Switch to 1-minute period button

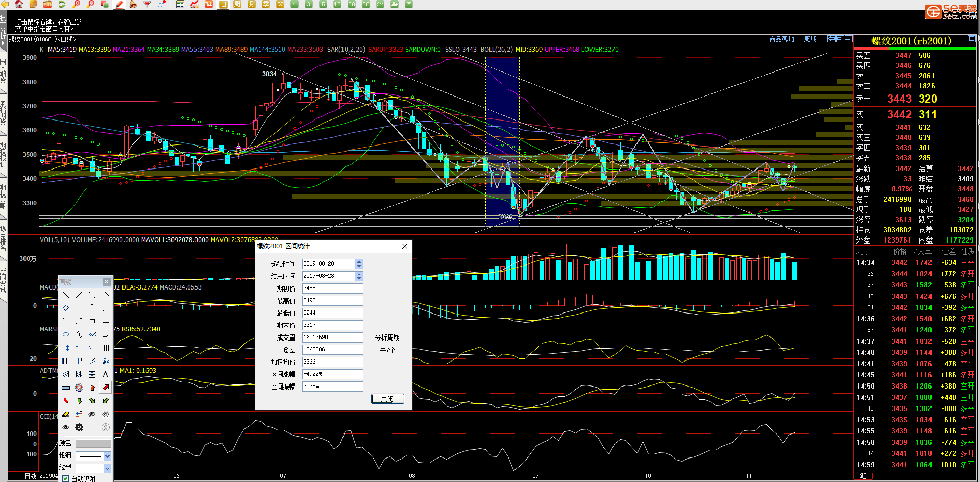(295, 4)
